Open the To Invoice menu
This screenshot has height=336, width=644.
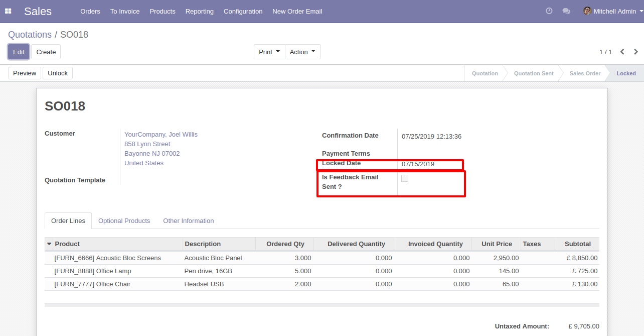(x=125, y=11)
